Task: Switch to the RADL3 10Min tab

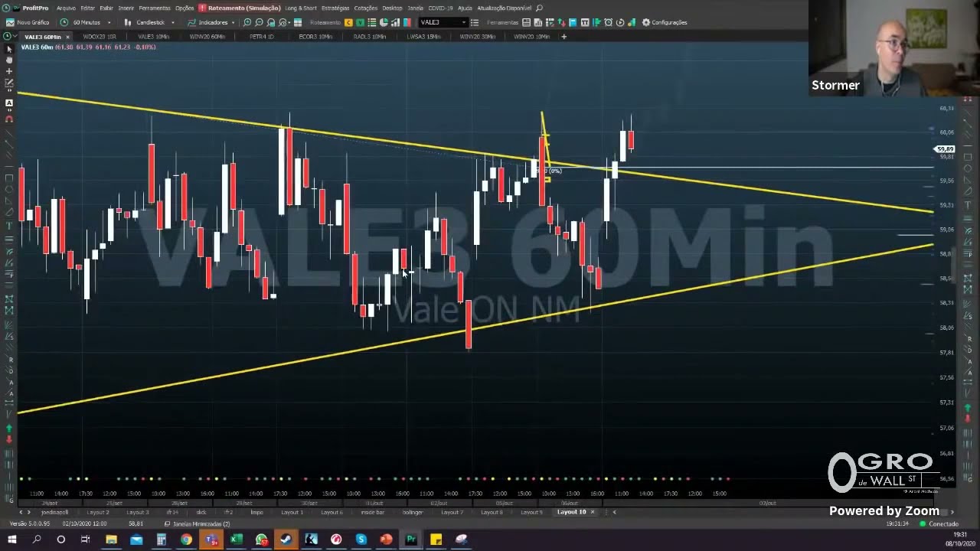Action: coord(369,37)
